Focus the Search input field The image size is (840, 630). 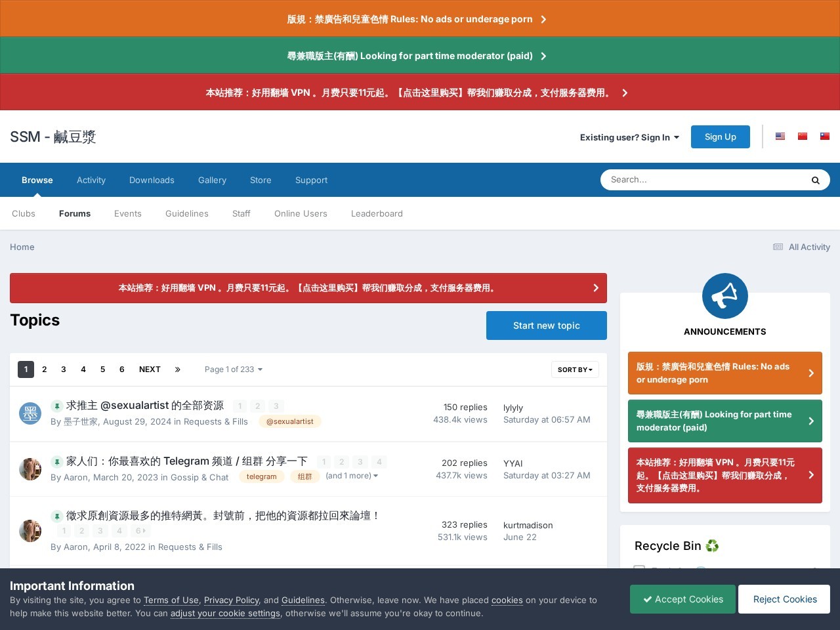[702, 180]
